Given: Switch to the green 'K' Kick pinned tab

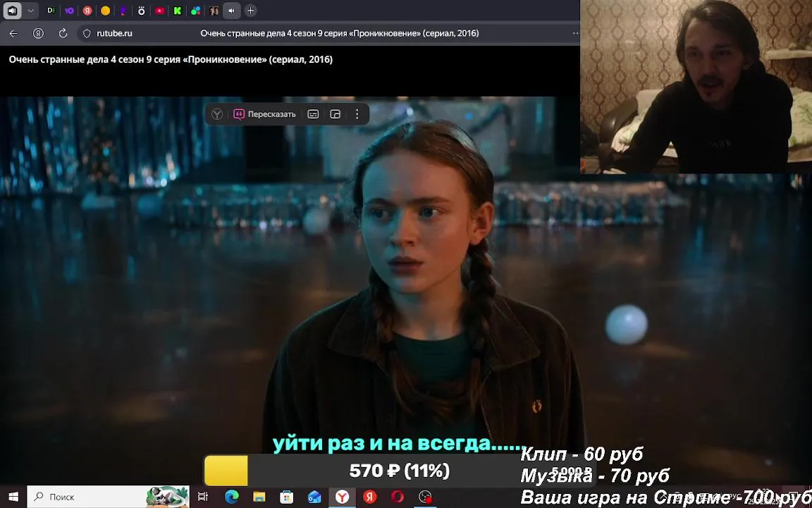Looking at the screenshot, I should [x=178, y=11].
